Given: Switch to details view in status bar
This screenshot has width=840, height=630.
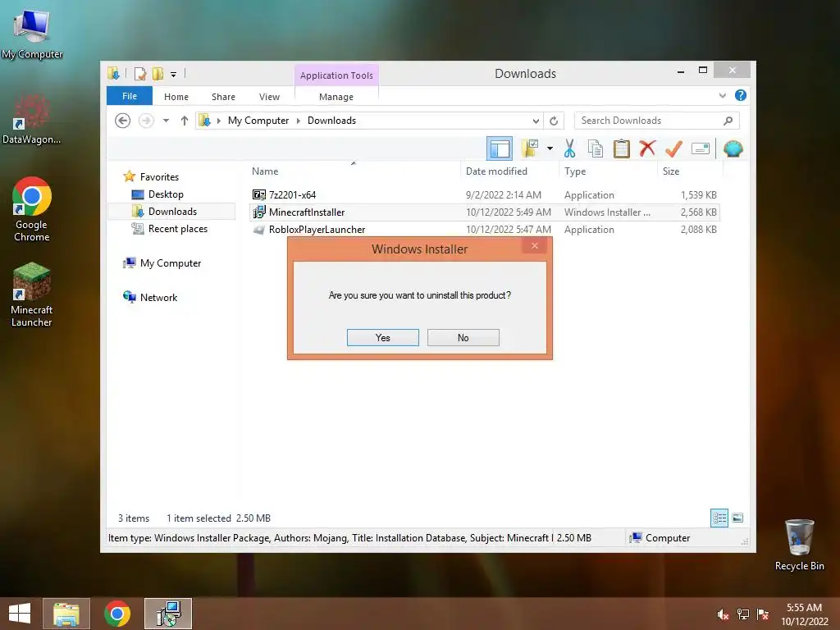Looking at the screenshot, I should pyautogui.click(x=719, y=518).
